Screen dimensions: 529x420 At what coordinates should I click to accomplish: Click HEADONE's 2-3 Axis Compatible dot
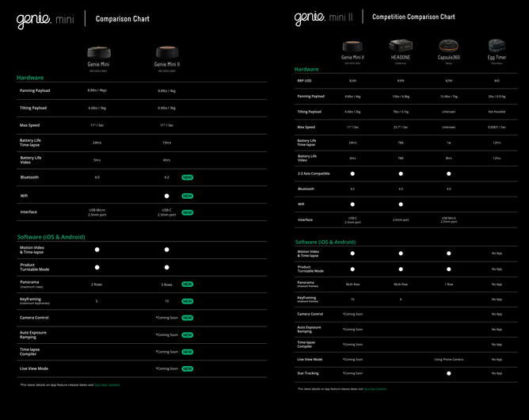click(401, 173)
